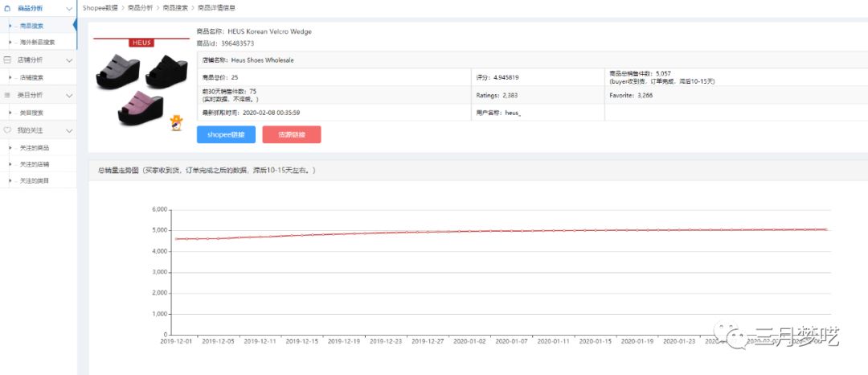The width and height of the screenshot is (868, 375).
Task: Click the orange mascot icon on product image
Action: (x=176, y=122)
